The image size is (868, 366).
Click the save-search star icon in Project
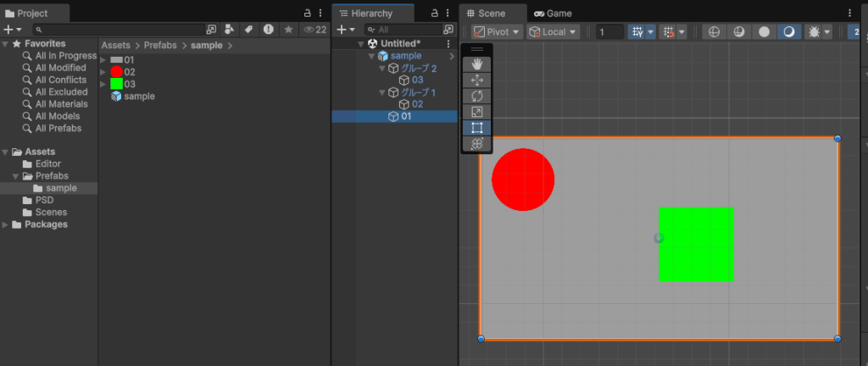[288, 30]
